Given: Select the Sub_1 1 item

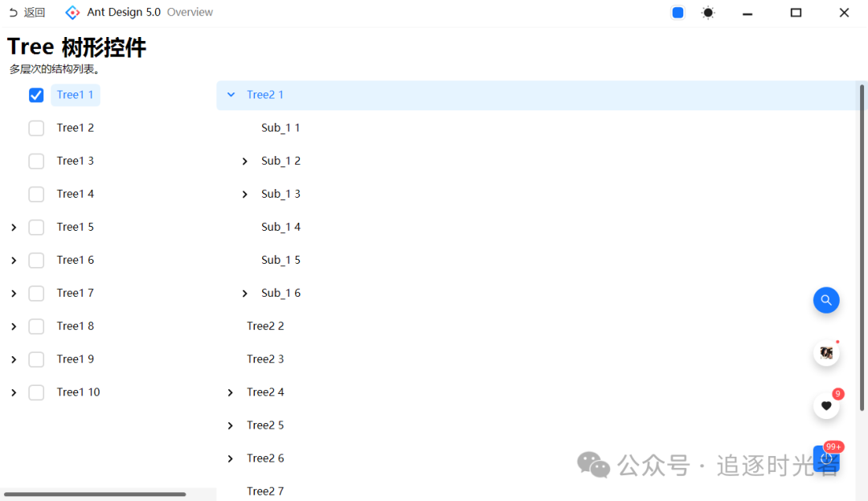Looking at the screenshot, I should [280, 128].
